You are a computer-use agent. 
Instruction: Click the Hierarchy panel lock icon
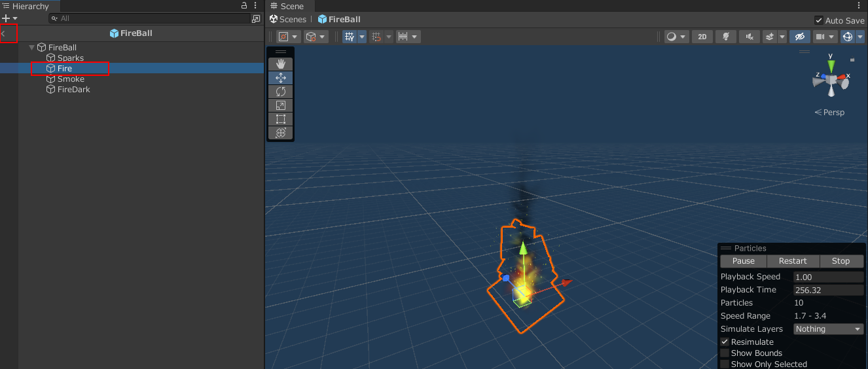coord(244,6)
